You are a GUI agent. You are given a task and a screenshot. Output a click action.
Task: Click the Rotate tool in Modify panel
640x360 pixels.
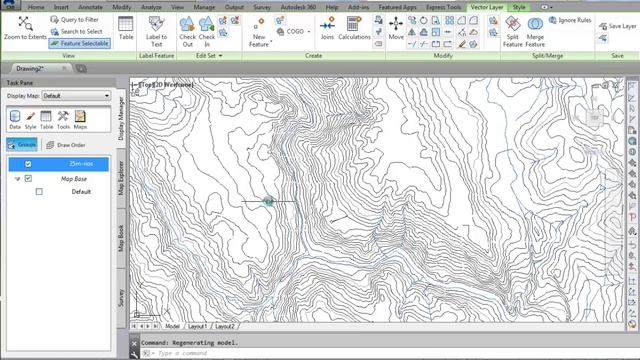pos(424,20)
